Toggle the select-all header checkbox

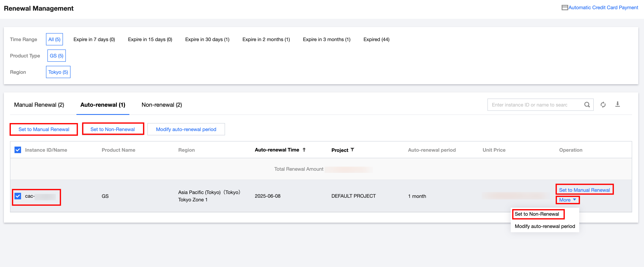pyautogui.click(x=18, y=150)
